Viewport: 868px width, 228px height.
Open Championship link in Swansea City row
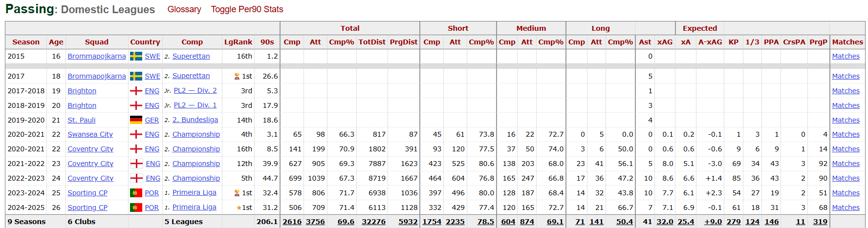196,134
